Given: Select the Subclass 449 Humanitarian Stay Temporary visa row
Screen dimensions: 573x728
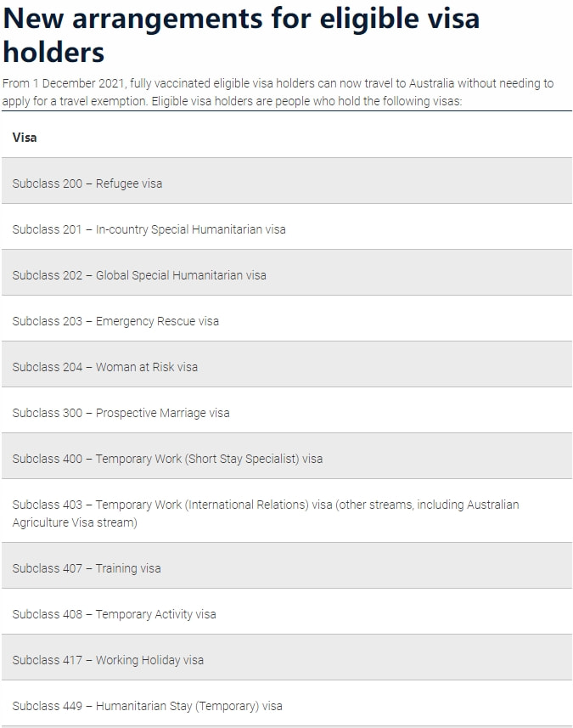Looking at the screenshot, I should click(x=287, y=704).
